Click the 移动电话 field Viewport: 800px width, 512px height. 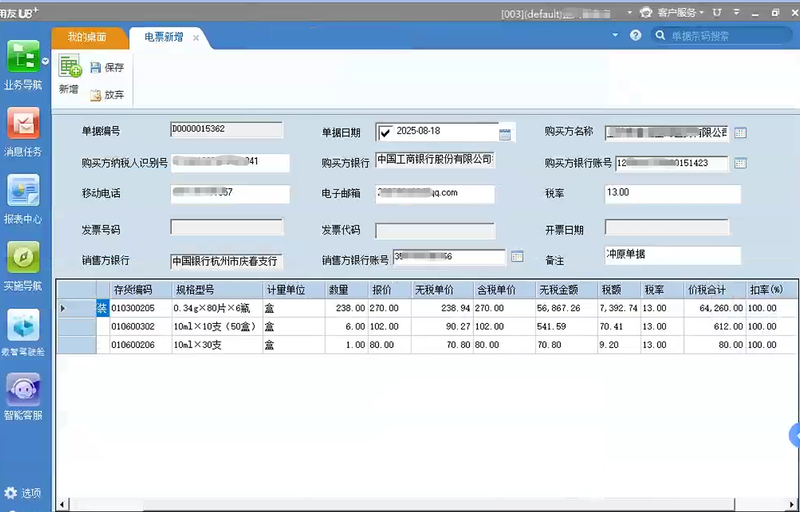pos(230,194)
